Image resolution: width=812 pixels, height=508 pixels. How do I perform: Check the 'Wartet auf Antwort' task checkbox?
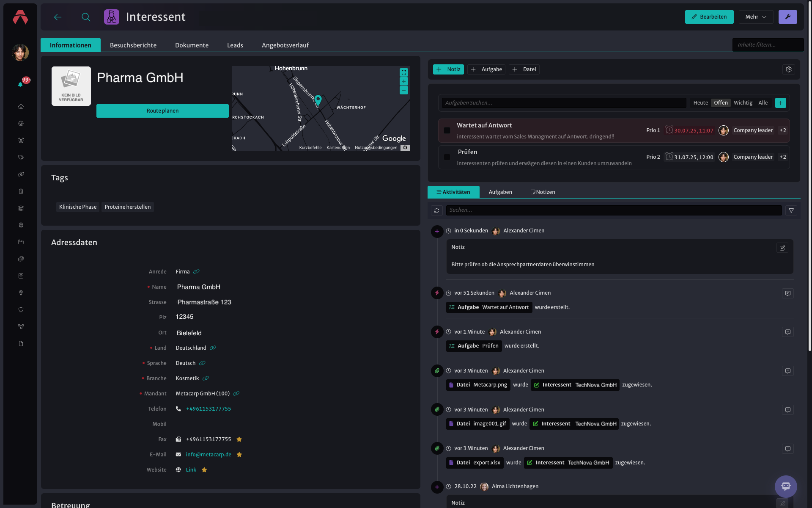click(x=447, y=130)
